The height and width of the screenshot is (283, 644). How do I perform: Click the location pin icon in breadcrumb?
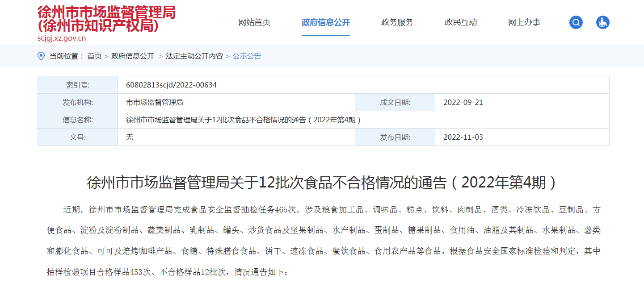coord(41,56)
